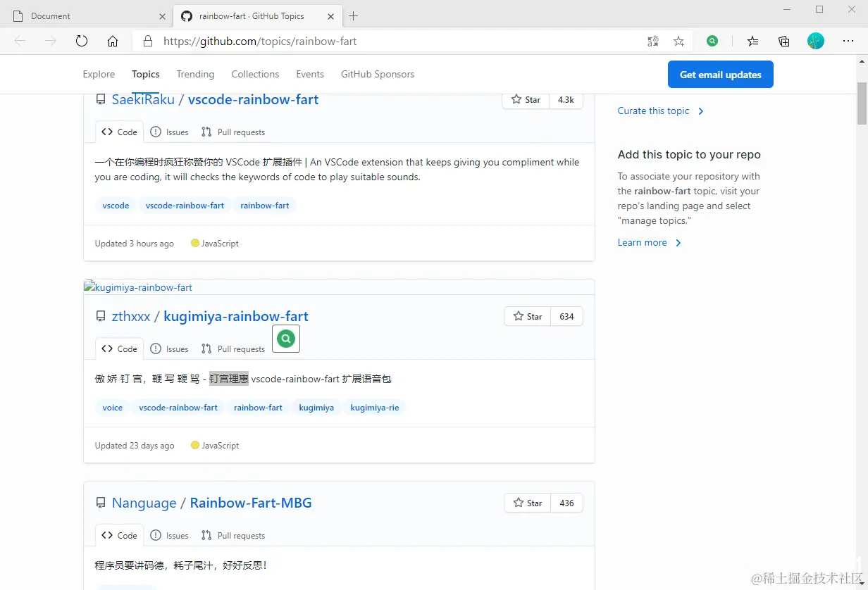
Task: Click the kugimiya topic tag
Action: click(x=316, y=408)
